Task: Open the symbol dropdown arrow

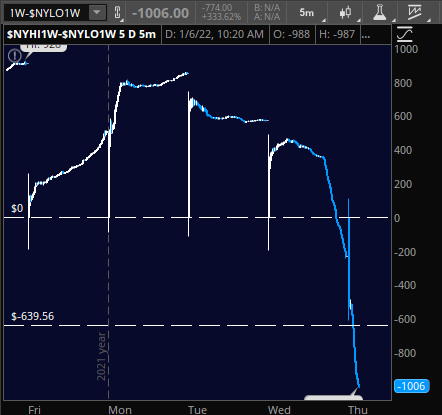Action: (x=97, y=13)
